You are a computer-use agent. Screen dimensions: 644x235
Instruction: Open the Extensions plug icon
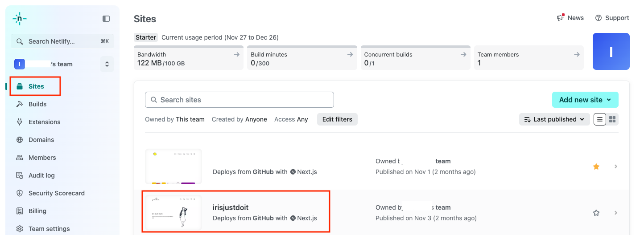coord(20,122)
